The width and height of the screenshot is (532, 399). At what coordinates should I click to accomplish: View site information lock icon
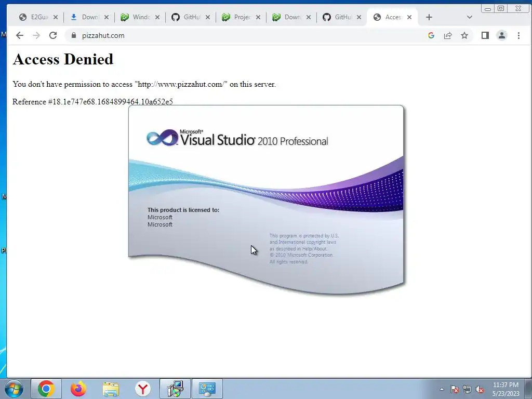point(74,35)
